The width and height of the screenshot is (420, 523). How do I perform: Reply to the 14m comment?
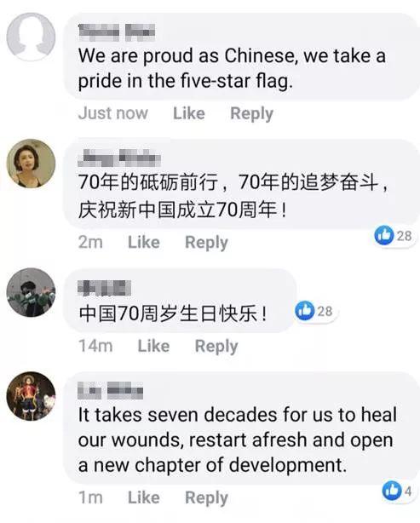point(216,346)
